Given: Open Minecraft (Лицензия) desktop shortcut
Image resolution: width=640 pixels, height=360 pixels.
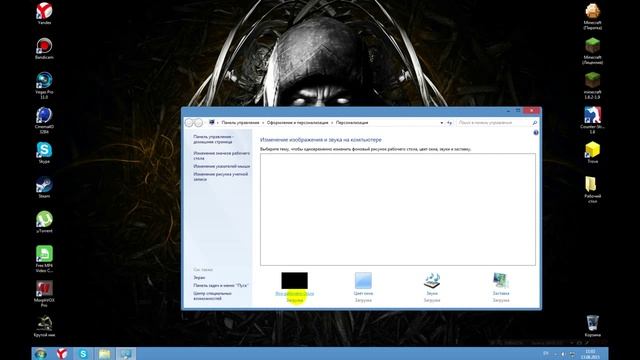Looking at the screenshot, I should click(x=593, y=51).
